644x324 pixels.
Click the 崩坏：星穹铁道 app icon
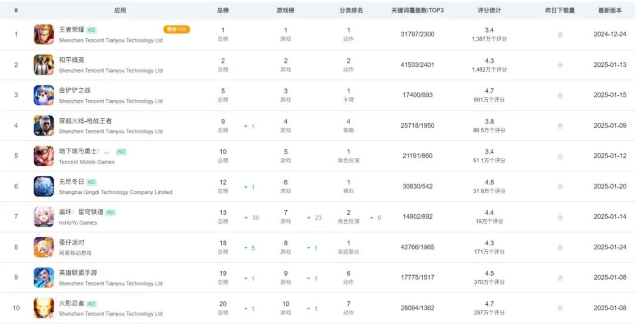44,217
